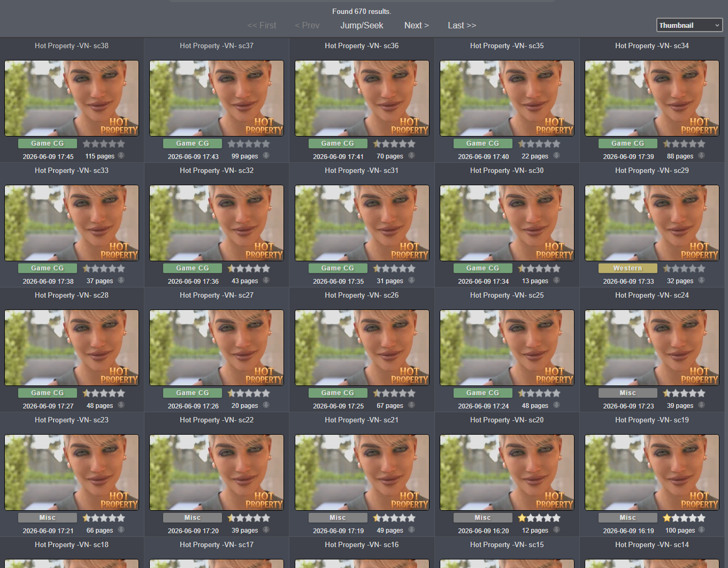
Task: Click the round download icon for sc23
Action: click(x=121, y=530)
